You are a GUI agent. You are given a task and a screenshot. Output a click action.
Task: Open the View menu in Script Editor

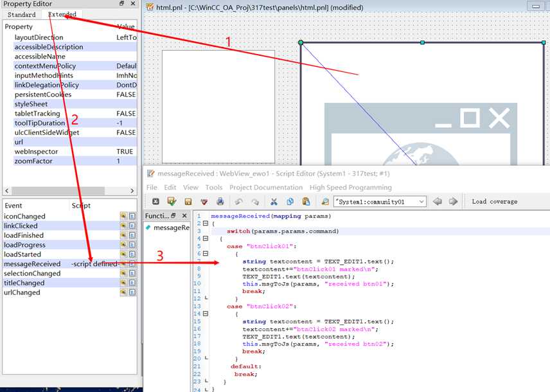pyautogui.click(x=190, y=188)
